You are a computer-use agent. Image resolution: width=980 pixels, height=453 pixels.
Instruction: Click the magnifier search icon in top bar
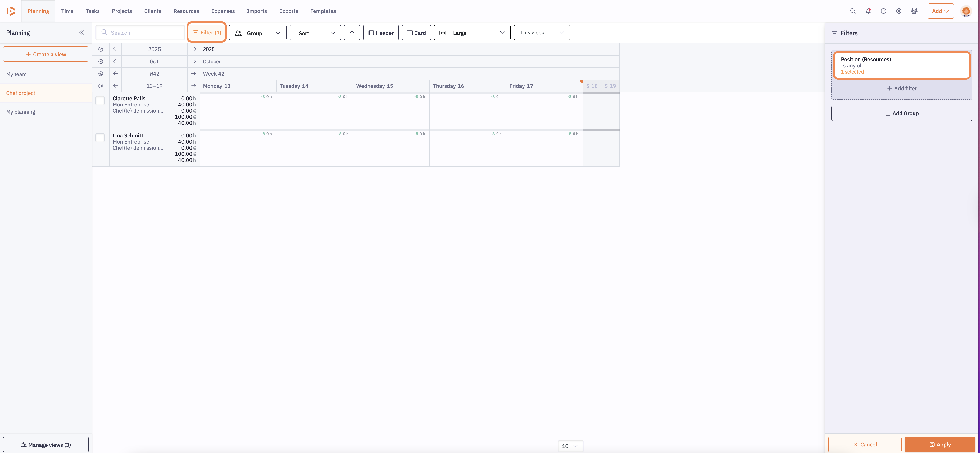(853, 11)
